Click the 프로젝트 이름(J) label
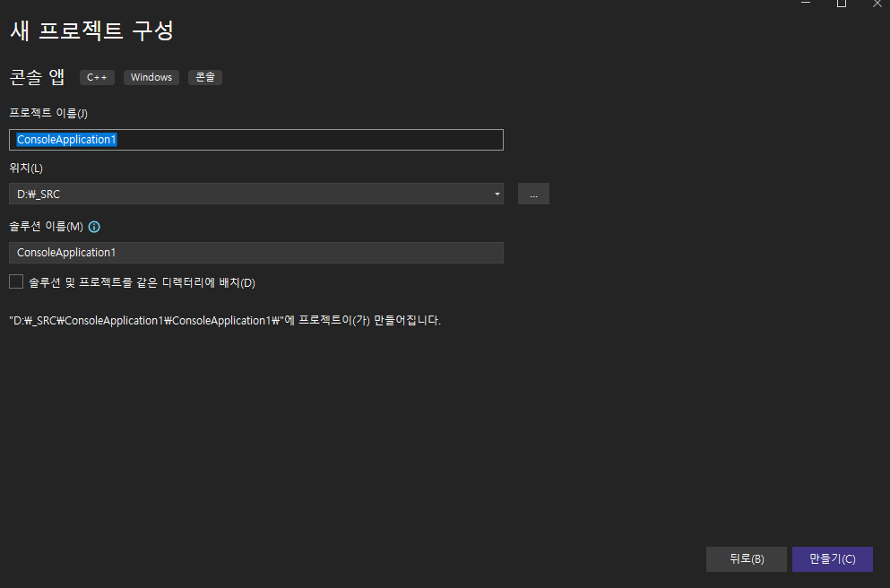890x588 pixels. click(x=48, y=113)
